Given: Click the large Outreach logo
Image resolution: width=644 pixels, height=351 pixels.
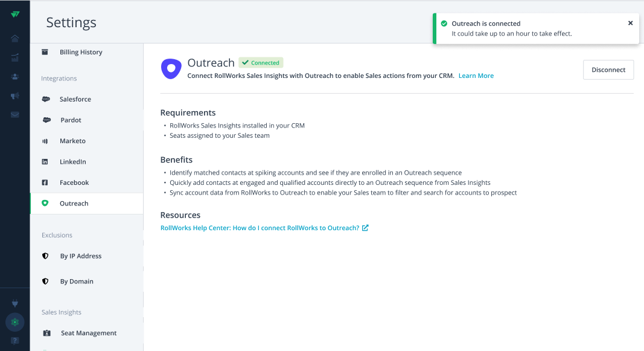Looking at the screenshot, I should 171,69.
